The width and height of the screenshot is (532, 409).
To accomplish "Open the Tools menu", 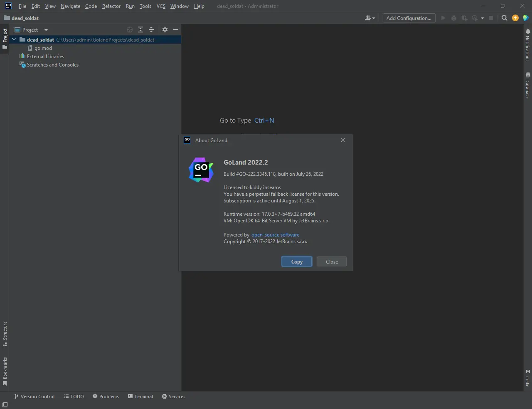I will click(145, 6).
